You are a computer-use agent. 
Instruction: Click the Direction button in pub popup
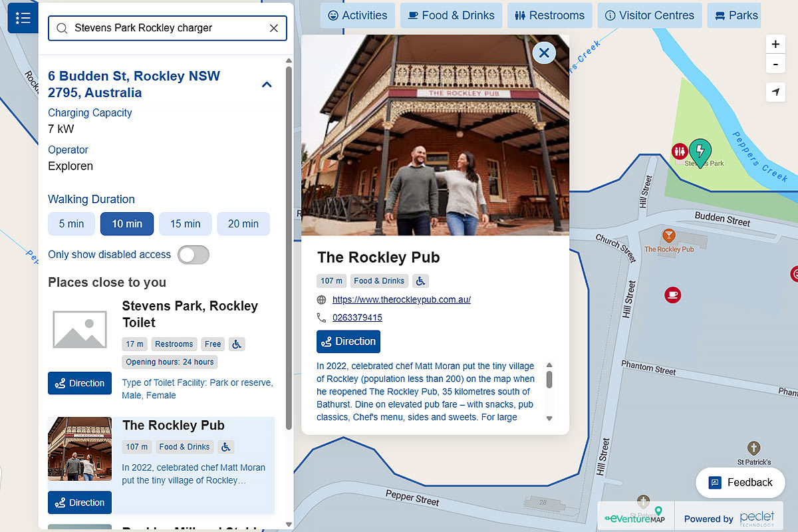coord(348,341)
